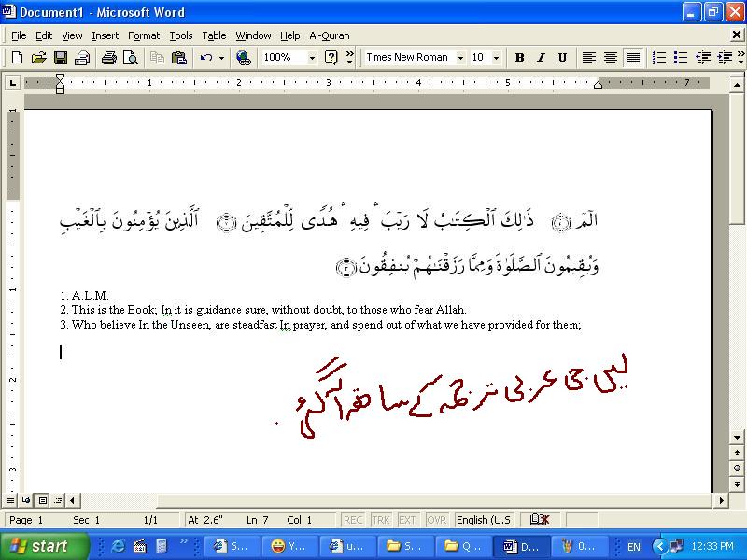
Task: Open the Q... folder taskbar button
Action: click(x=462, y=546)
